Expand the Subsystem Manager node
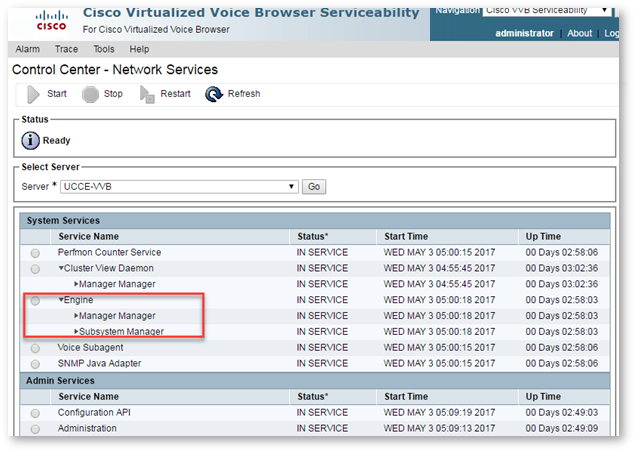This screenshot has width=636, height=452. pyautogui.click(x=76, y=331)
